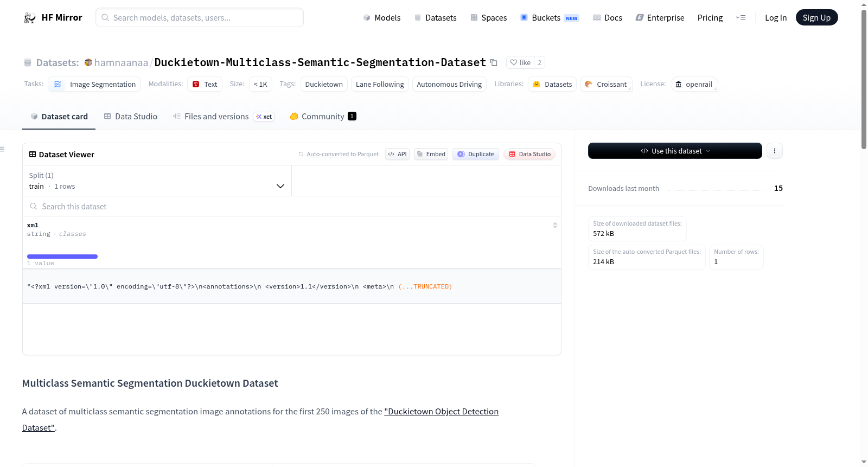Viewport: 868px width, 467px height.
Task: Click the Datasets library tag
Action: coord(552,84)
